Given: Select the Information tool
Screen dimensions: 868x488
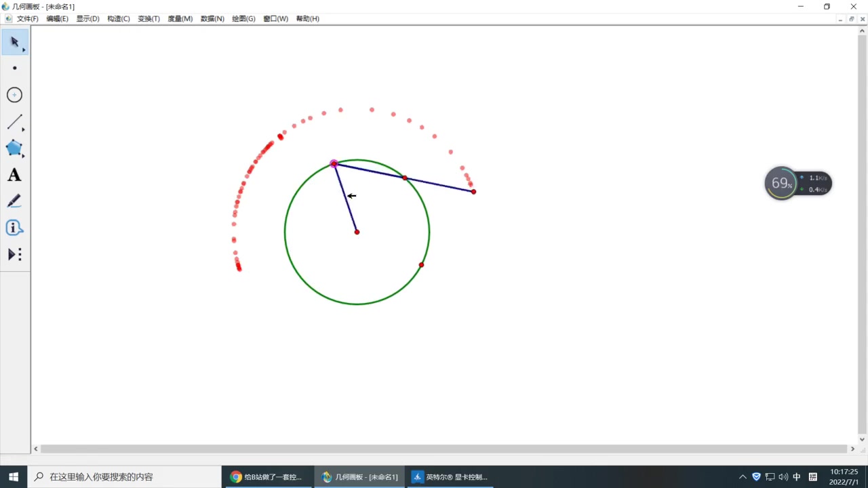Looking at the screenshot, I should 15,228.
